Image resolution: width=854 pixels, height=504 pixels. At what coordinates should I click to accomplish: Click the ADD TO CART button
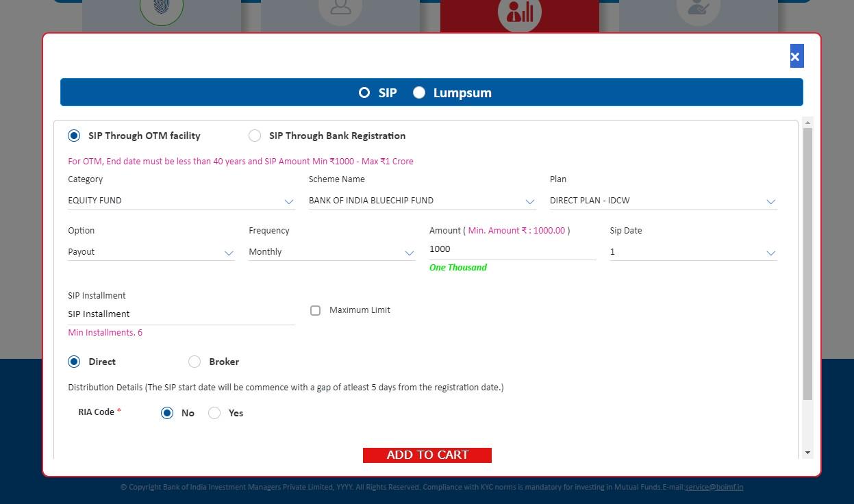click(x=427, y=455)
